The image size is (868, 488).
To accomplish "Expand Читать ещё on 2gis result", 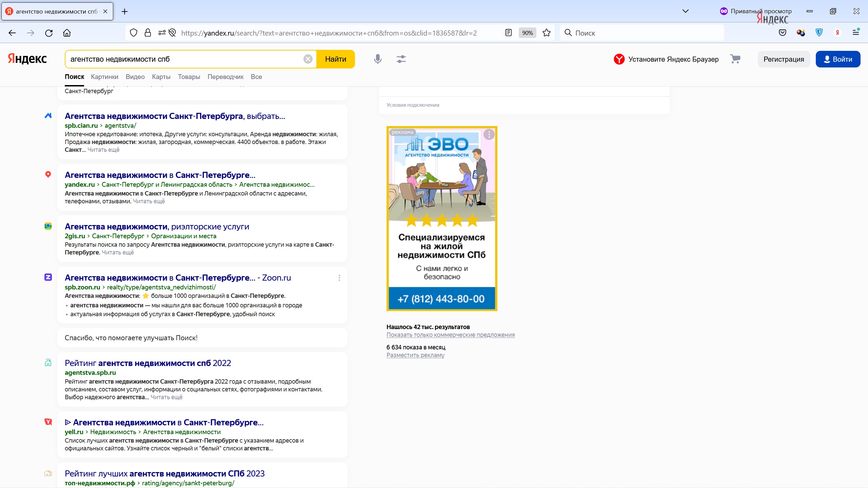I will point(118,252).
